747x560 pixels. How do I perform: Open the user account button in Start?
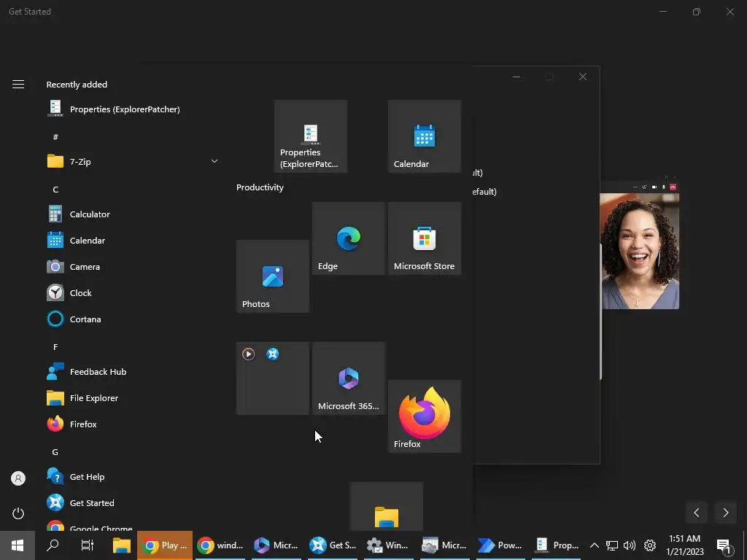click(x=18, y=478)
